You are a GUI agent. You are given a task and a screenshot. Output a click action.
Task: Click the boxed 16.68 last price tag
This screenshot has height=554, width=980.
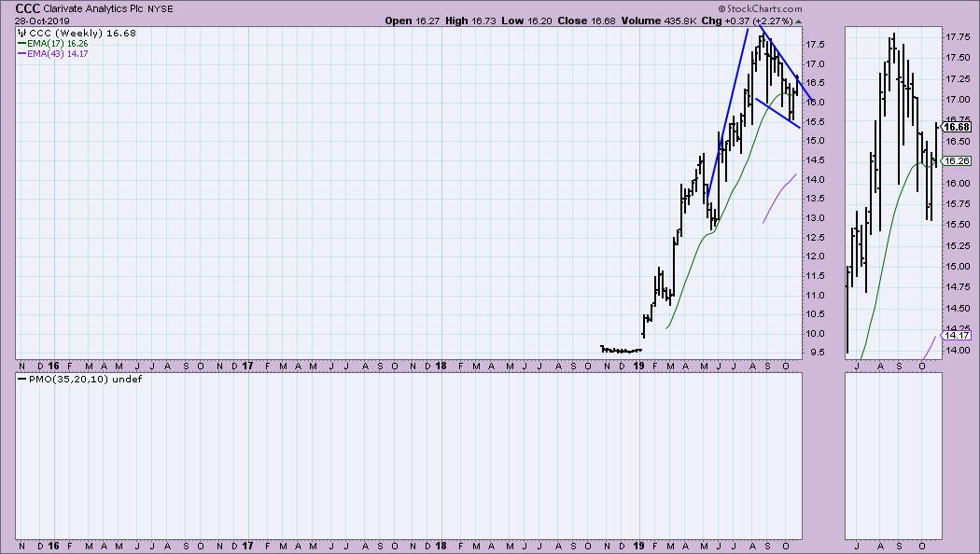pos(957,127)
